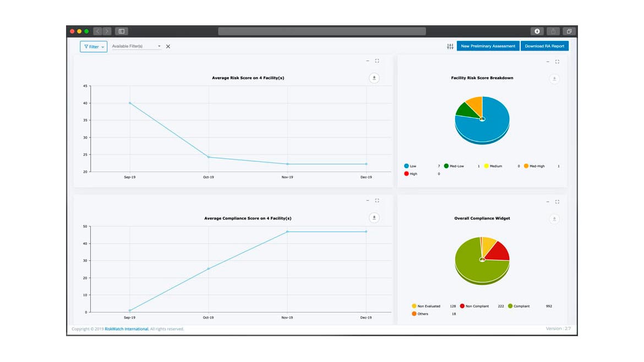Open the RiskWatch International footer link
The image size is (644, 362).
pyautogui.click(x=127, y=329)
